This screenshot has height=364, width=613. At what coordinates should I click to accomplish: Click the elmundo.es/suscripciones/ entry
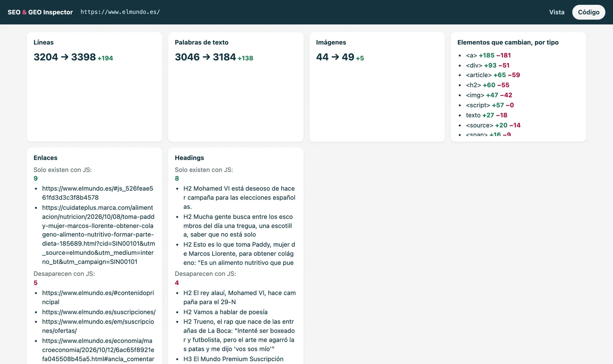(99, 312)
